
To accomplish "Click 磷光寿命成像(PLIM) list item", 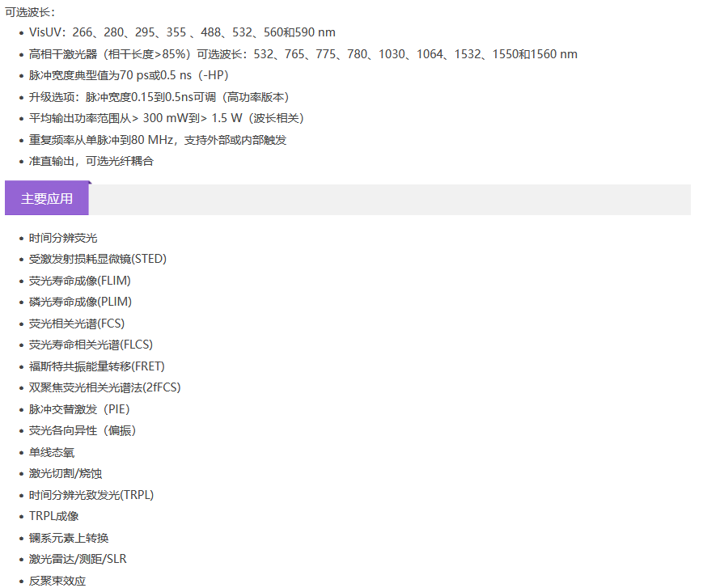I will point(80,302).
